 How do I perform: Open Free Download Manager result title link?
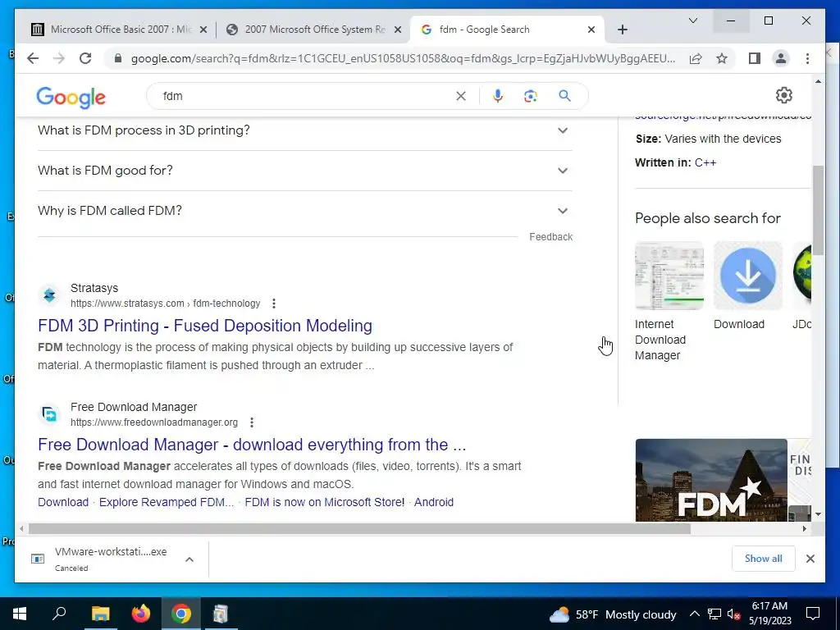tap(252, 445)
